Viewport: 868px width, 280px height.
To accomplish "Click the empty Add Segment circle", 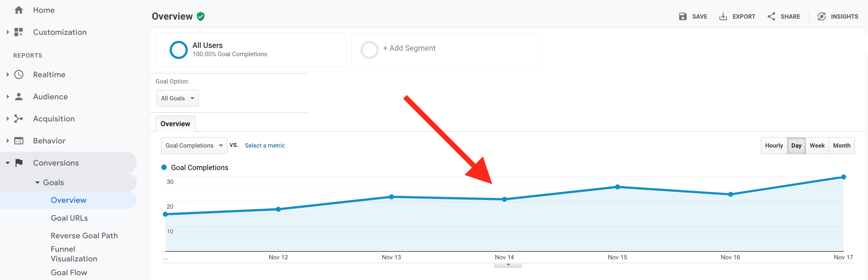I will 369,50.
